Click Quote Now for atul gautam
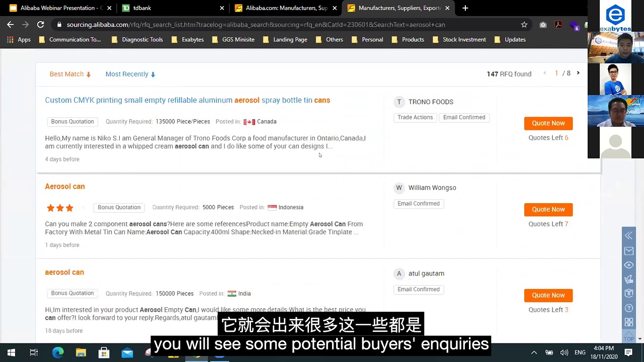 548,295
